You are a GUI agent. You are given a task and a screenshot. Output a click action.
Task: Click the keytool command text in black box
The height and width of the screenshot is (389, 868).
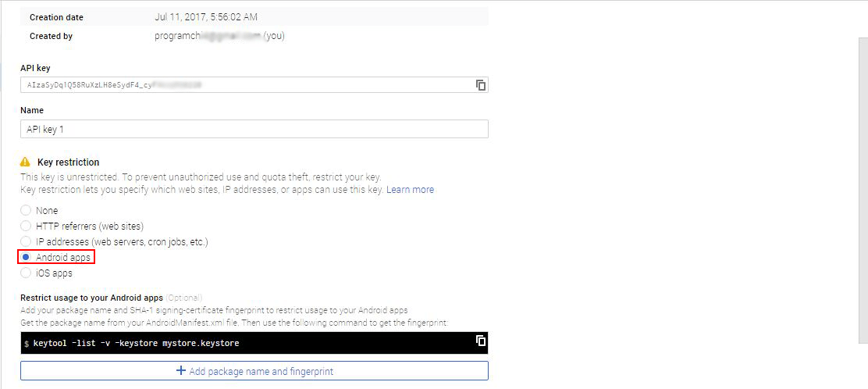136,344
